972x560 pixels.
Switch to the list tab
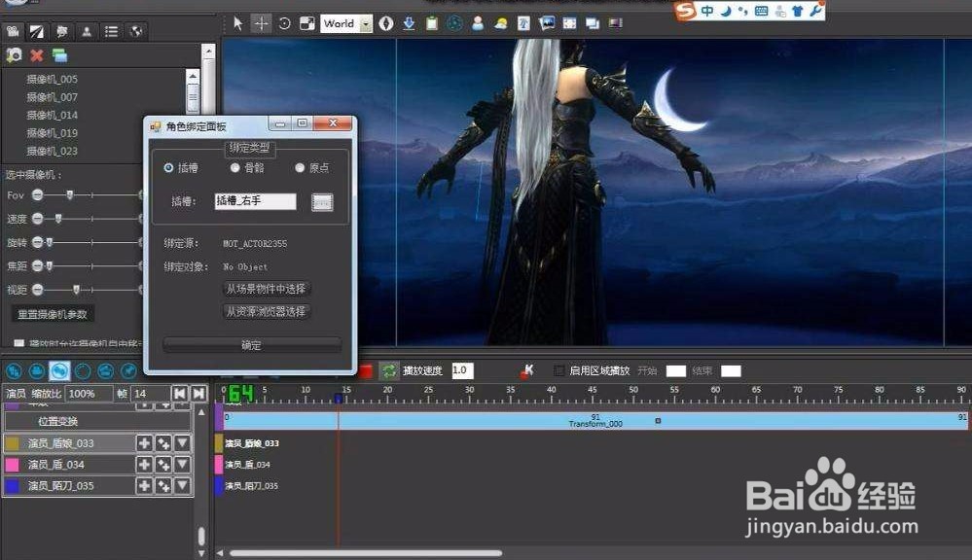click(112, 31)
